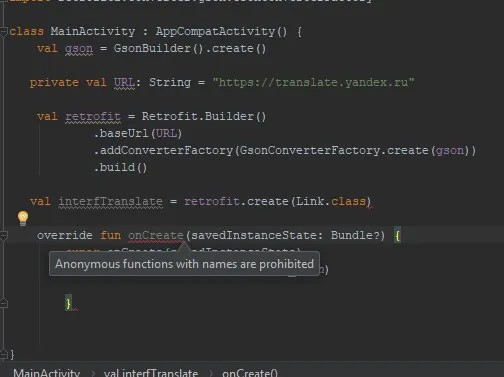Screen dimensions: 504x377
Task: Click the onCreate closing fold marker
Action: click(x=3, y=303)
